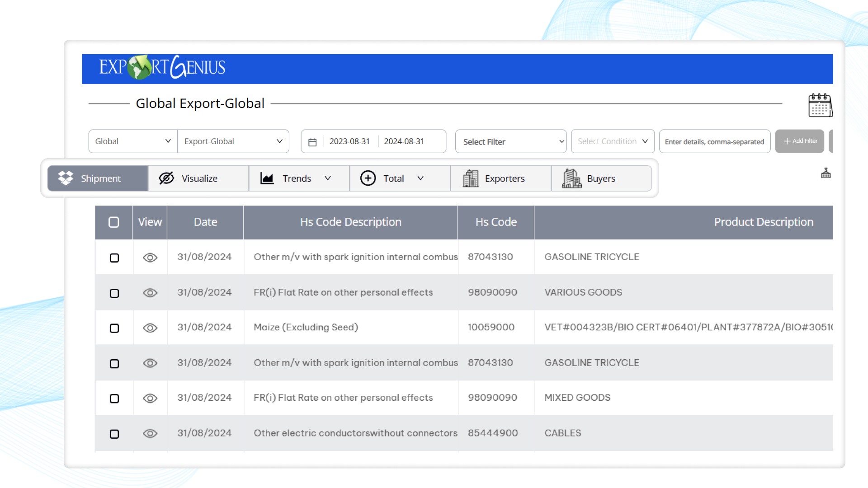Switch to the Visualize tab
Viewport: 868px width, 488px height.
click(x=199, y=178)
